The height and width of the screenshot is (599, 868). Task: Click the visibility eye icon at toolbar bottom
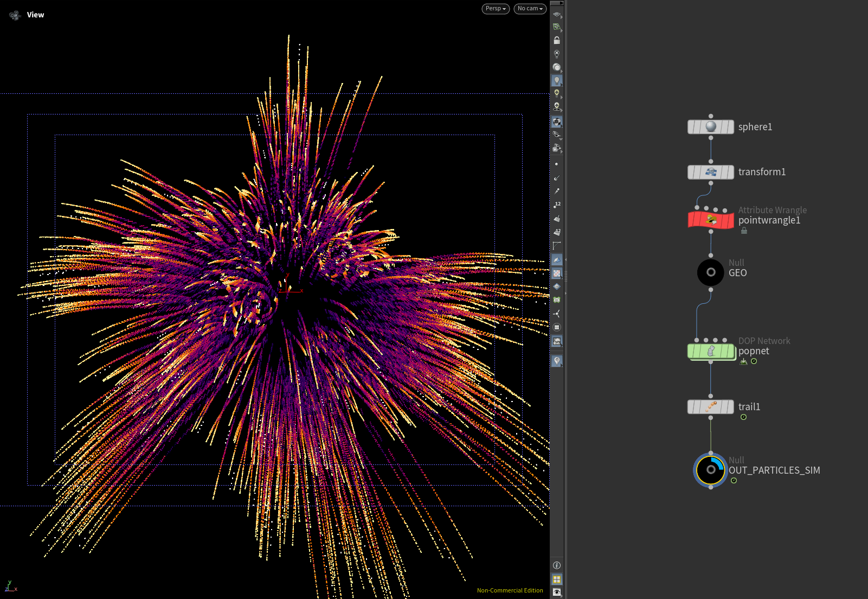(x=557, y=592)
